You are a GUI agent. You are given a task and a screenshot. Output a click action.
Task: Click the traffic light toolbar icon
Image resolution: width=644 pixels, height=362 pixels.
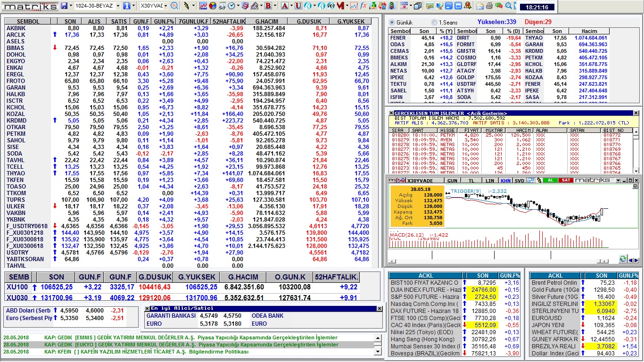[391, 6]
